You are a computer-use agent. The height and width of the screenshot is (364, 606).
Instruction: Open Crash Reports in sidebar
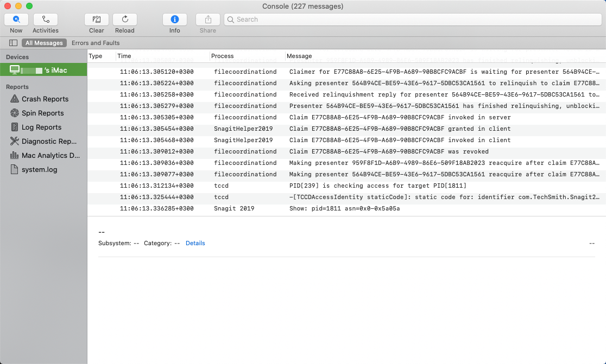[45, 99]
